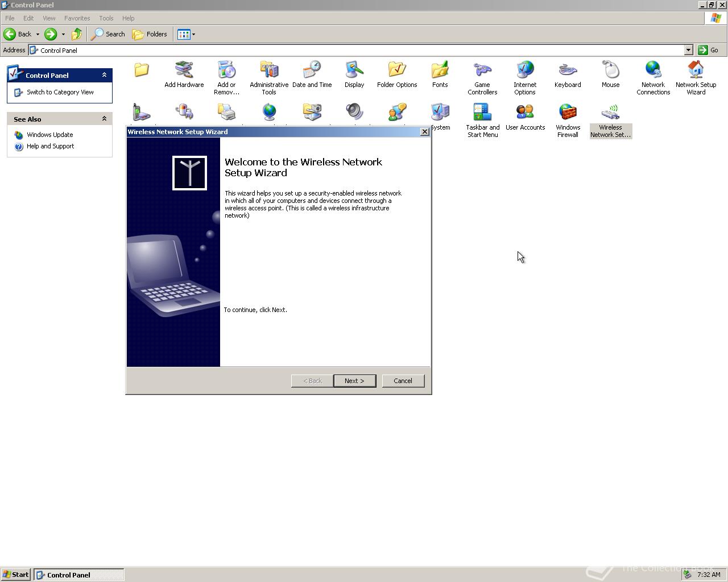Open the Tools menu
Viewport: 728px width, 582px height.
point(106,18)
